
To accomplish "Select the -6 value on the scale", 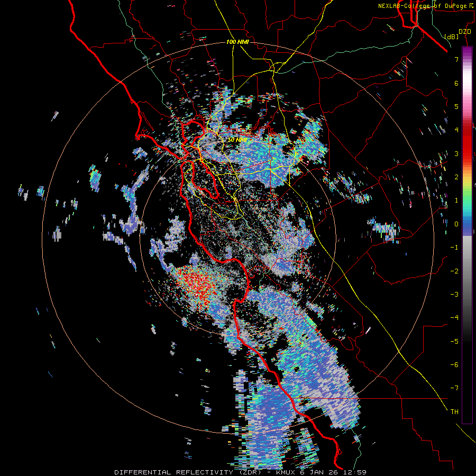I will pos(454,364).
